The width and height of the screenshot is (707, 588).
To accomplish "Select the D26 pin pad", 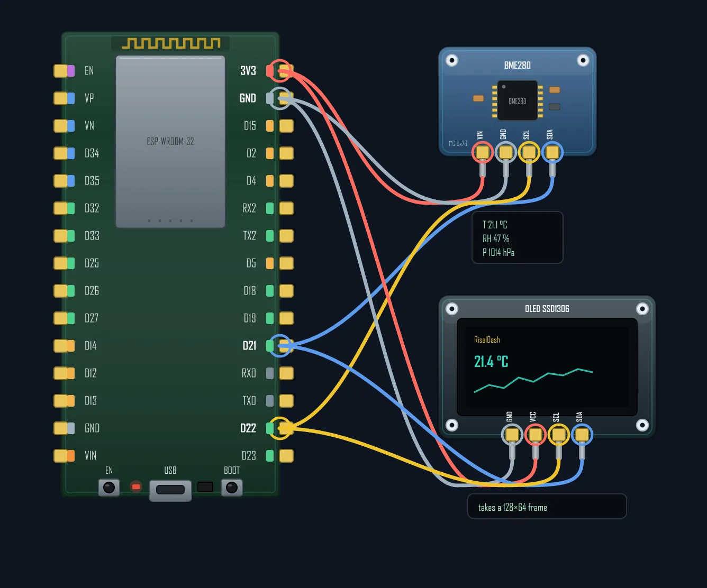I will pos(61,290).
